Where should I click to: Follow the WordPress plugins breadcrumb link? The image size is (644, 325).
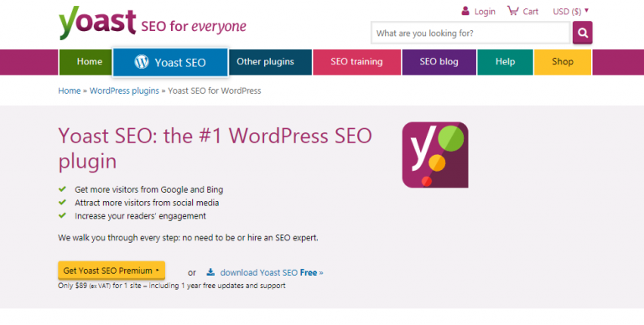124,90
